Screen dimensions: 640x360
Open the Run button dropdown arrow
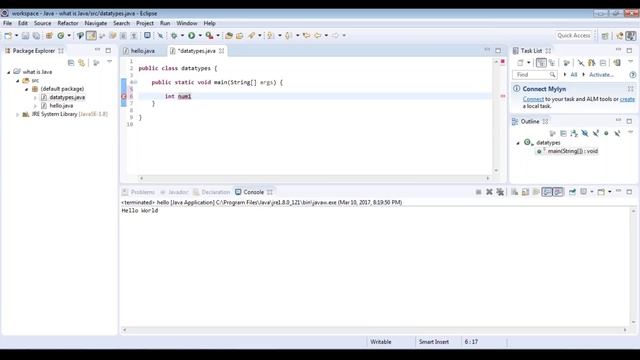pyautogui.click(x=200, y=36)
